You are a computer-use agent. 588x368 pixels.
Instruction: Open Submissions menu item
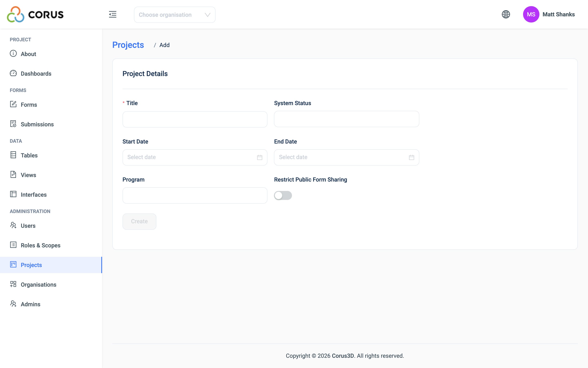pos(51,124)
